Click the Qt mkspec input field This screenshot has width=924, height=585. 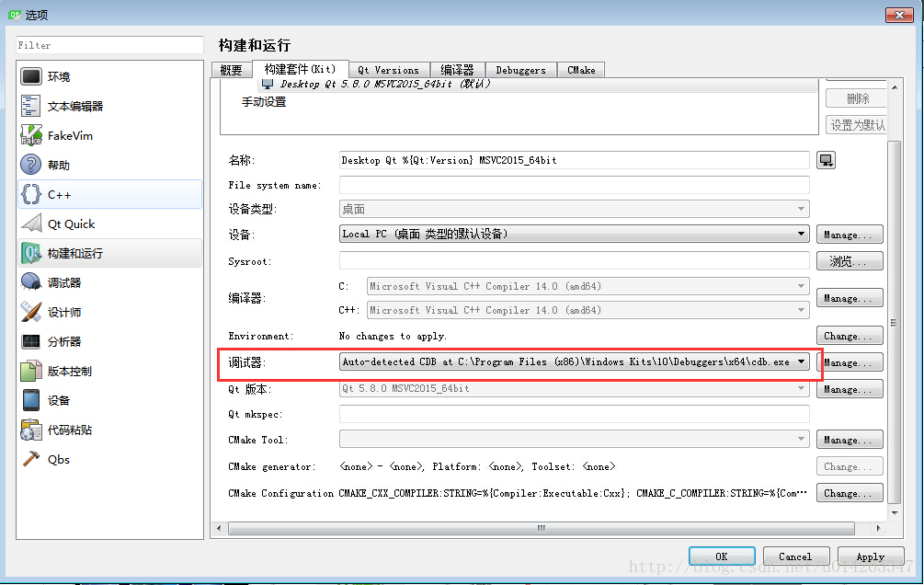[574, 414]
